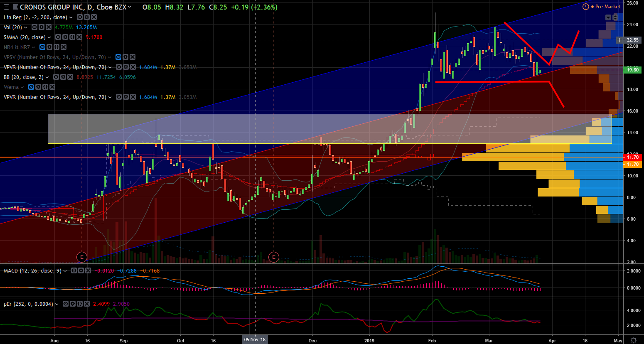Expand the Lin Reg legend dropdown arrow
This screenshot has height=344, width=644.
(71, 17)
